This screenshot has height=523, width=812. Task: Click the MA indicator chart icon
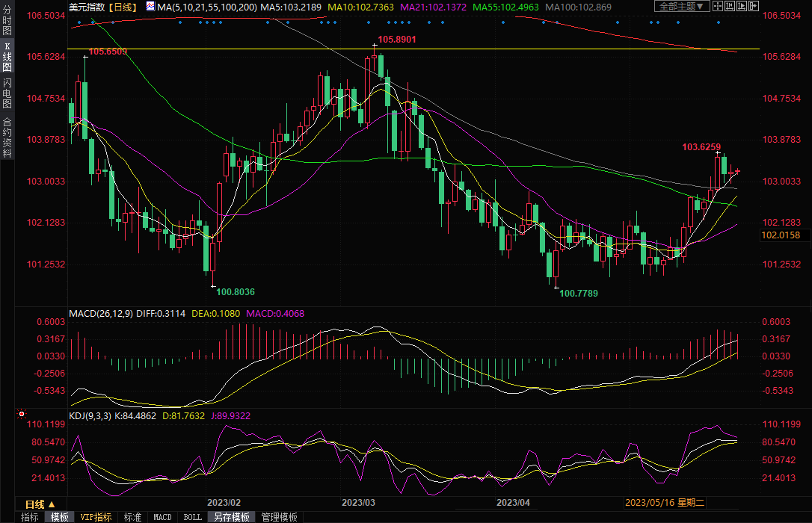(x=150, y=7)
